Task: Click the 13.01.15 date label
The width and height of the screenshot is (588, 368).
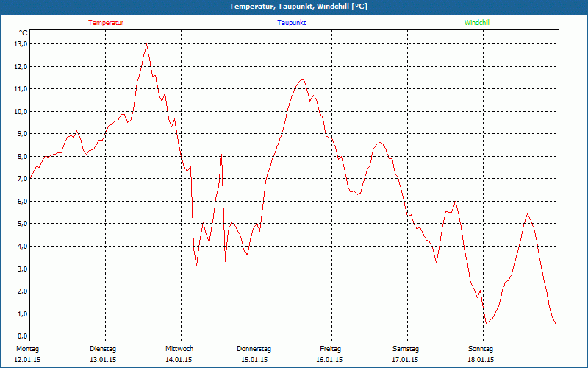Action: [103, 360]
